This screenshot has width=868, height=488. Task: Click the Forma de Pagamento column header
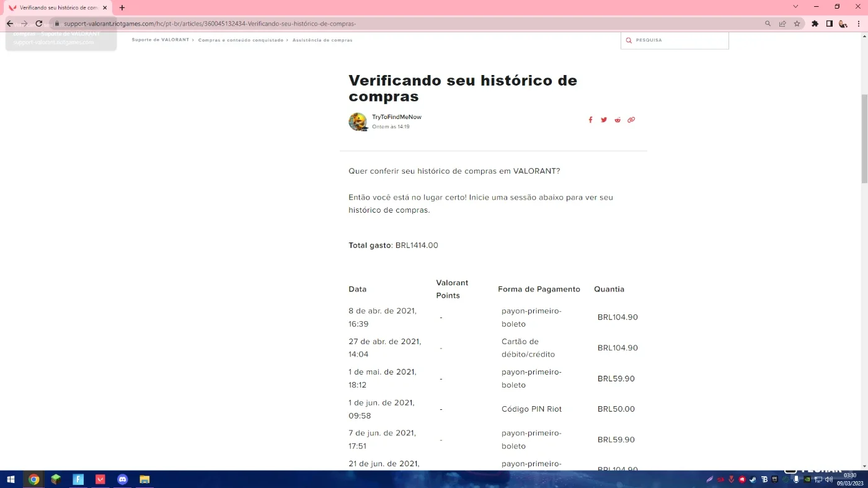[539, 290]
